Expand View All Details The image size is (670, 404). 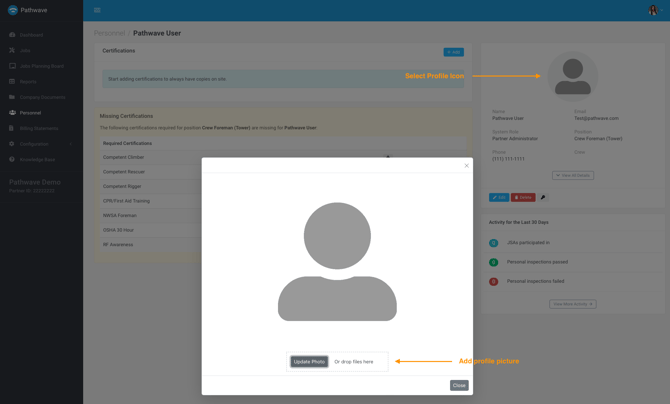(x=573, y=175)
